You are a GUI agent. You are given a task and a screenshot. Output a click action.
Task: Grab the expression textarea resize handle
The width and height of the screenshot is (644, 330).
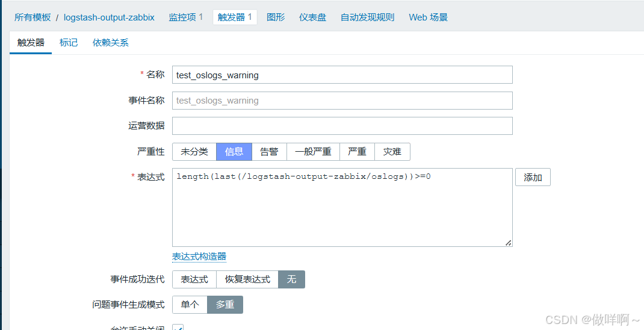[x=509, y=243]
